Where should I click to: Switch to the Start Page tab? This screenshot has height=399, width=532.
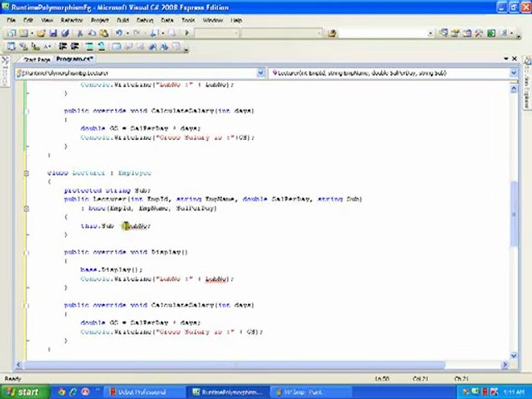pos(37,59)
